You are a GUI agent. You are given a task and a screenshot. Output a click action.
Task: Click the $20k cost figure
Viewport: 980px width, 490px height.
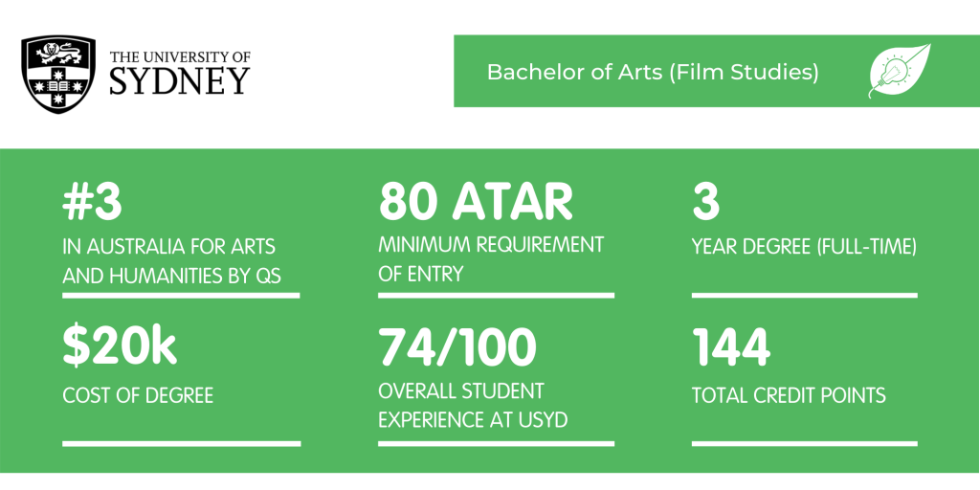(x=120, y=347)
